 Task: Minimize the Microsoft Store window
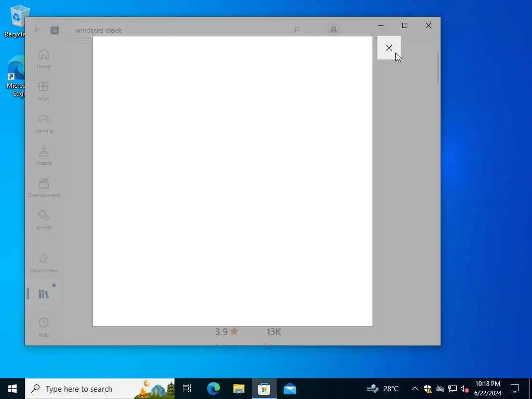tap(381, 25)
